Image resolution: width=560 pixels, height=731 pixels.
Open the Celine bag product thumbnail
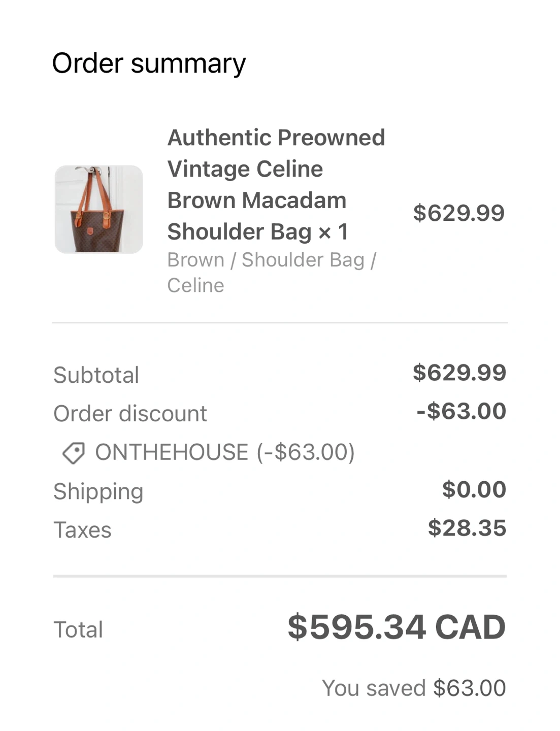tap(99, 209)
